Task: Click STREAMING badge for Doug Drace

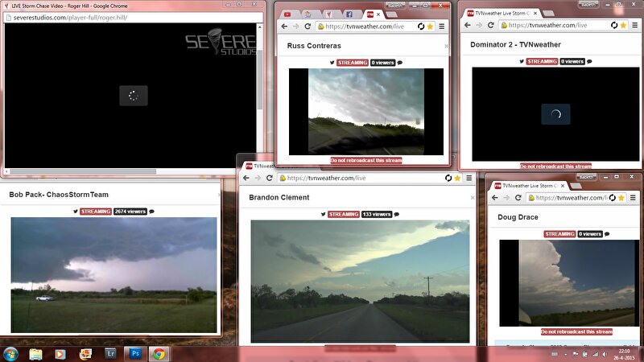Action: [x=559, y=234]
